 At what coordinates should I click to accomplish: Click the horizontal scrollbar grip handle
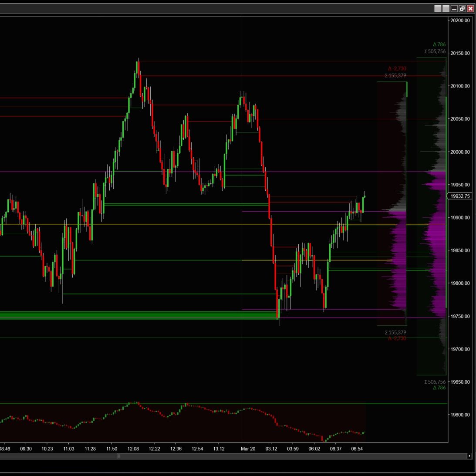tap(118, 456)
